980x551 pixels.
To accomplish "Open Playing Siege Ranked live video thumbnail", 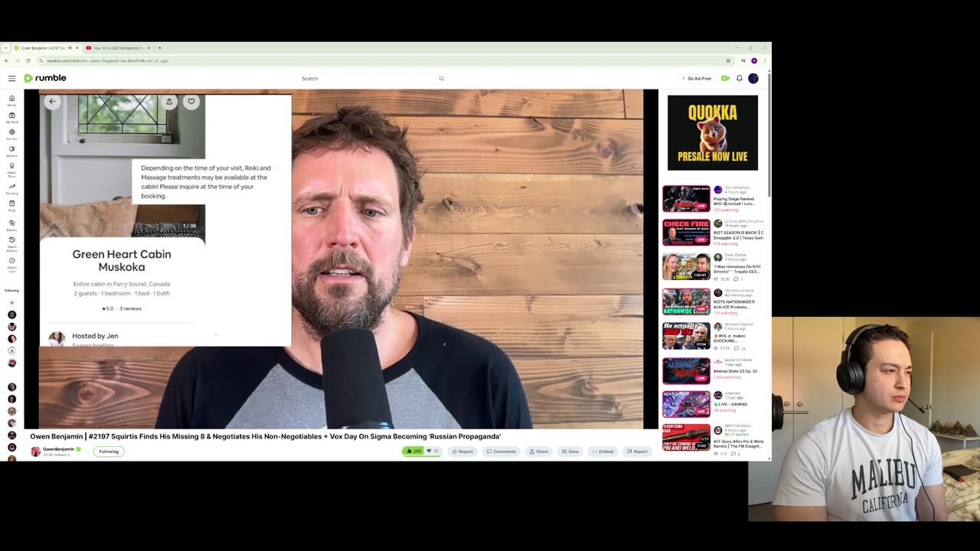I will click(x=686, y=198).
